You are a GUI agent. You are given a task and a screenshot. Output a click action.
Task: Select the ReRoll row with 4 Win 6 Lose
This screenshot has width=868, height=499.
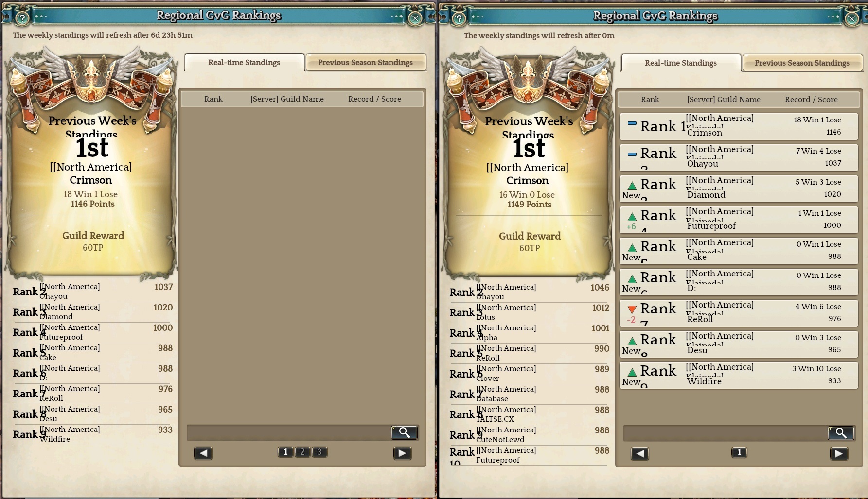(x=738, y=312)
